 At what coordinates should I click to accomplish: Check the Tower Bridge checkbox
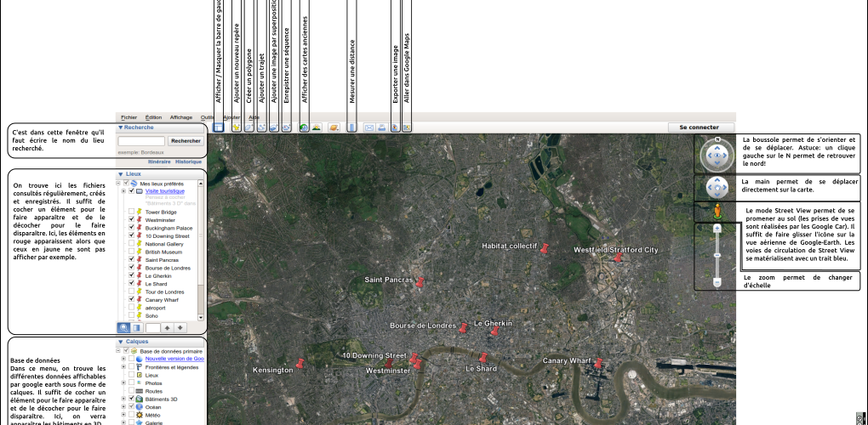[x=131, y=212]
